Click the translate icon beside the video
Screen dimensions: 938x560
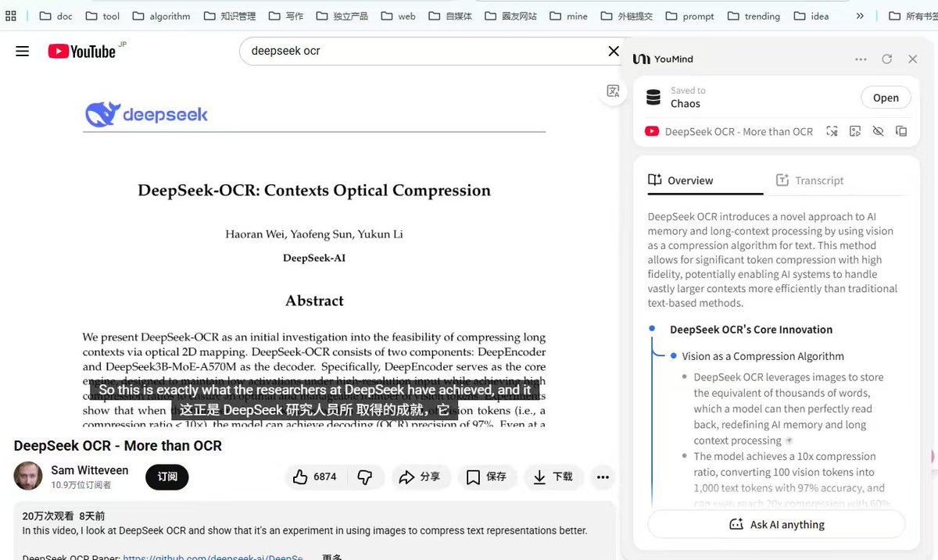click(614, 91)
